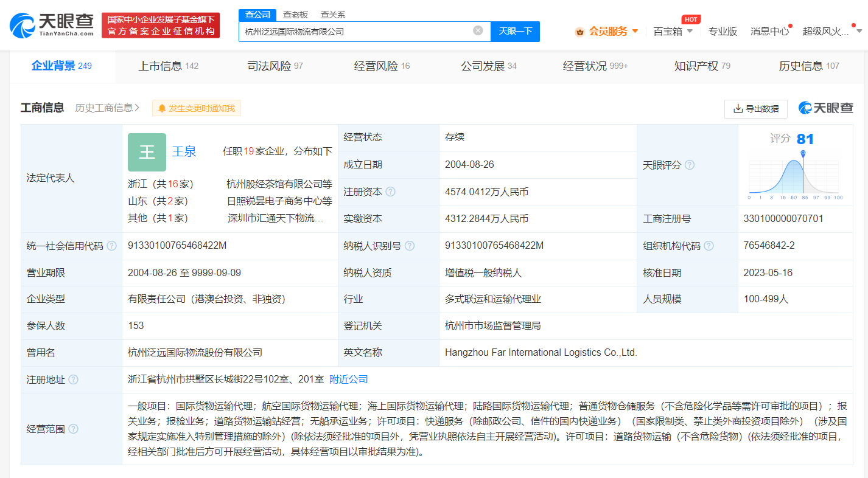Open the 经营状况 tab
Viewport: 868px width, 478px height.
pyautogui.click(x=595, y=66)
